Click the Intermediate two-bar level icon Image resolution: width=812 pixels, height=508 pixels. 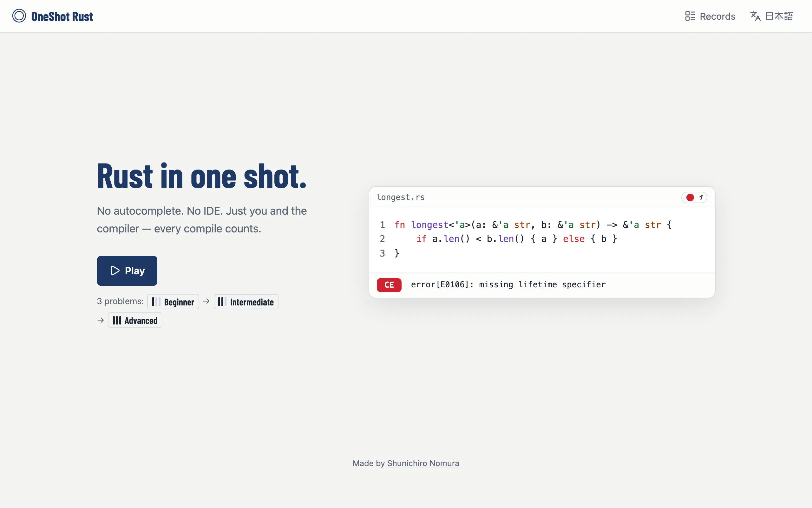(222, 302)
